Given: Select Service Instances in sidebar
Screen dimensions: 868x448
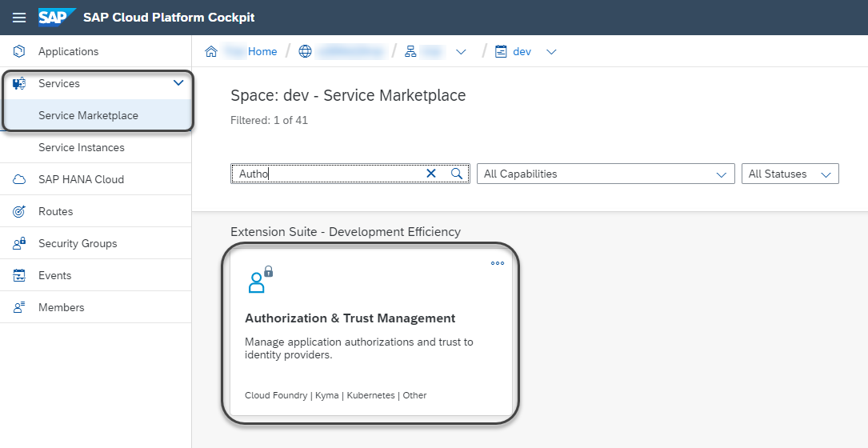Looking at the screenshot, I should point(96,147).
